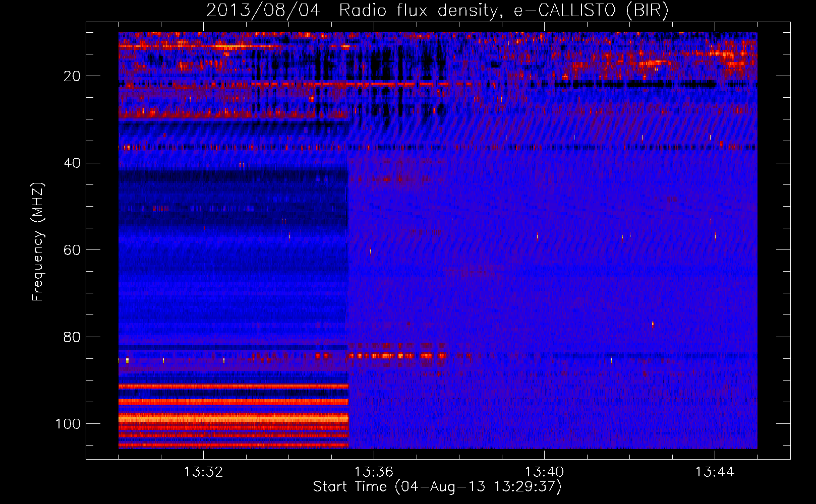Click the 100 MHz frequency tick label

(68, 424)
